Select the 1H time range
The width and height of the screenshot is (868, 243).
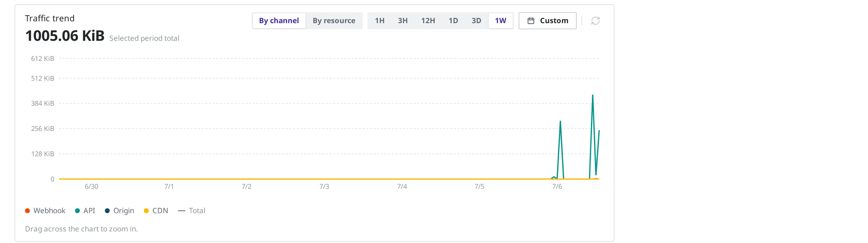click(x=379, y=21)
